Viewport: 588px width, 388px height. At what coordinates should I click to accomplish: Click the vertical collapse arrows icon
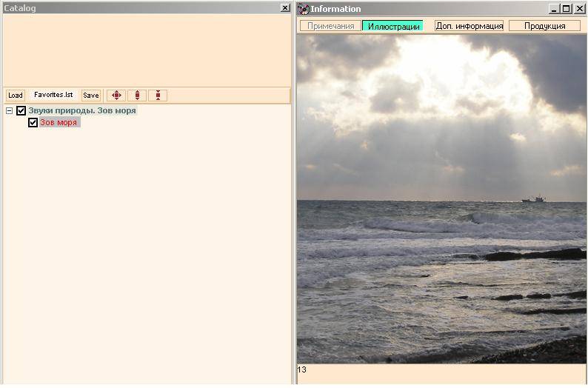pos(158,96)
